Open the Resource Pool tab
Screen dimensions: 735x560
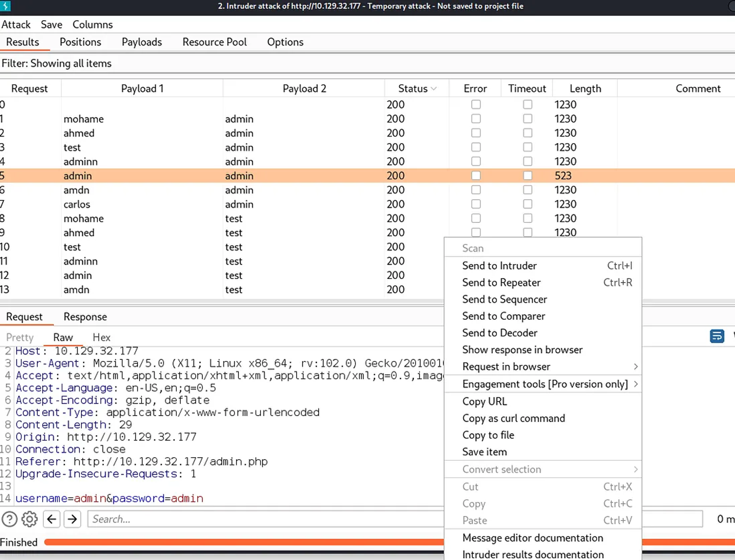point(215,42)
